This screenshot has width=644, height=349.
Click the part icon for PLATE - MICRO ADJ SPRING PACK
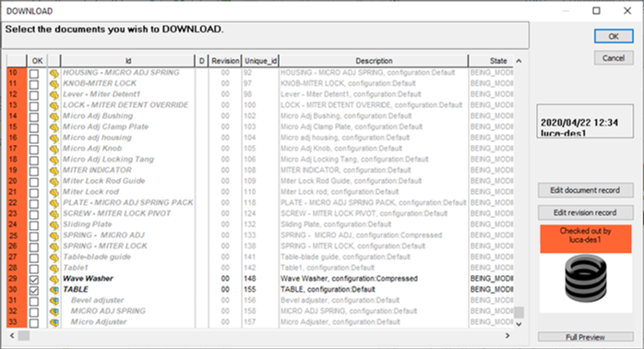54,203
